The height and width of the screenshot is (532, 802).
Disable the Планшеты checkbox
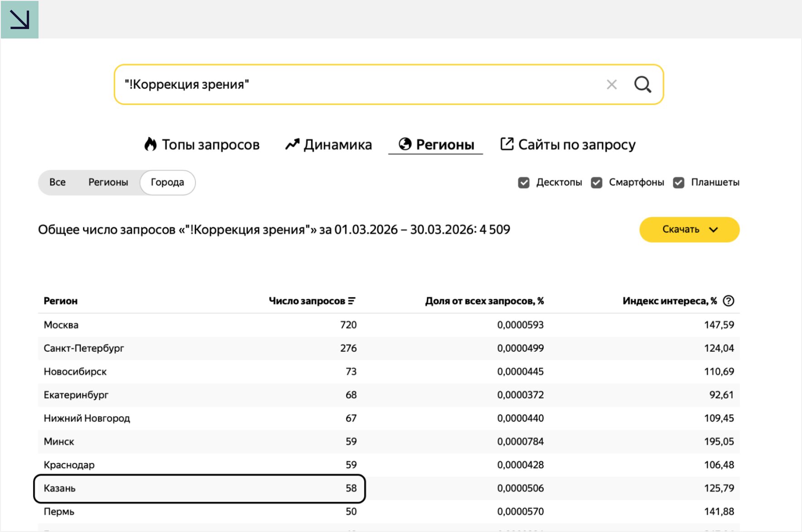point(678,182)
